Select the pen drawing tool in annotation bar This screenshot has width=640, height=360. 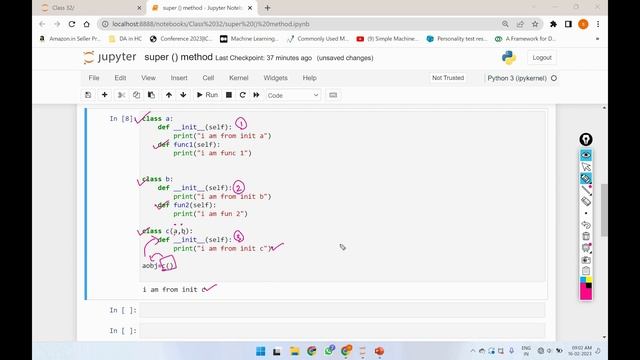(x=586, y=178)
